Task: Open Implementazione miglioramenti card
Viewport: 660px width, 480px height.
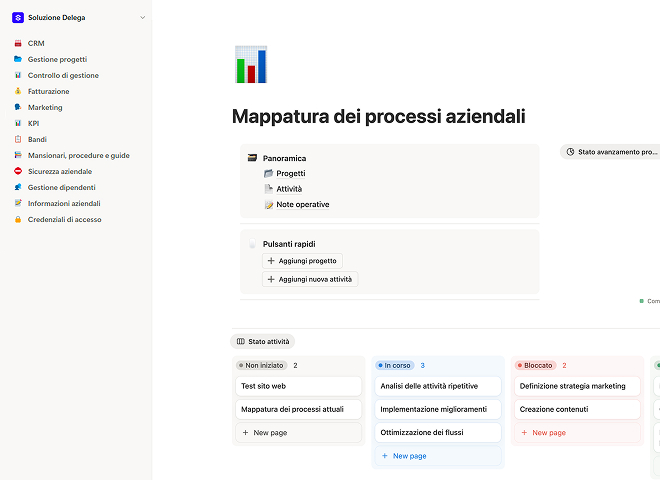Action: (438, 409)
